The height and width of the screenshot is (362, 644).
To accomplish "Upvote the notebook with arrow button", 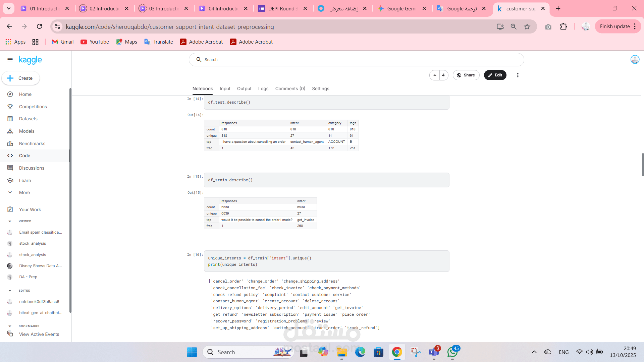I will [x=435, y=75].
